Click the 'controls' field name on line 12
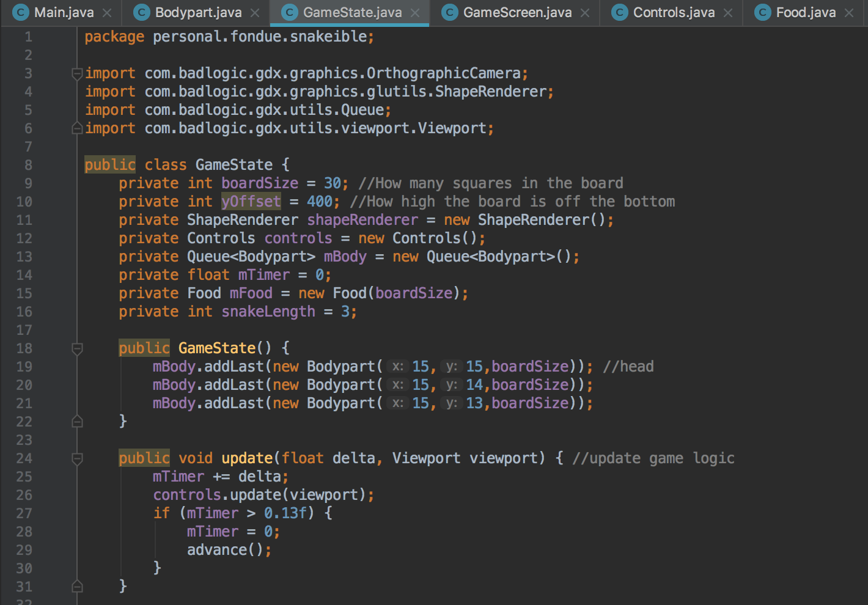 pyautogui.click(x=298, y=238)
